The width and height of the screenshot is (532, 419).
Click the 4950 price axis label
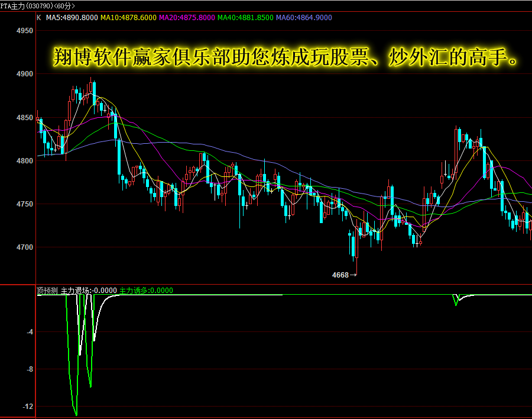click(25, 31)
